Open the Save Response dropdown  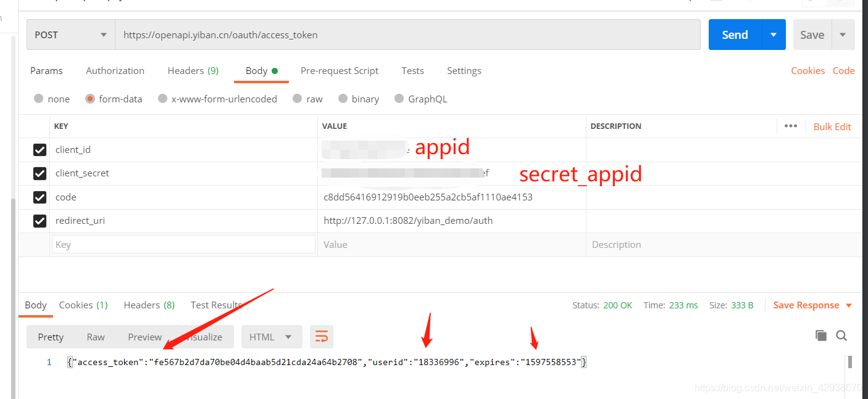pos(812,305)
